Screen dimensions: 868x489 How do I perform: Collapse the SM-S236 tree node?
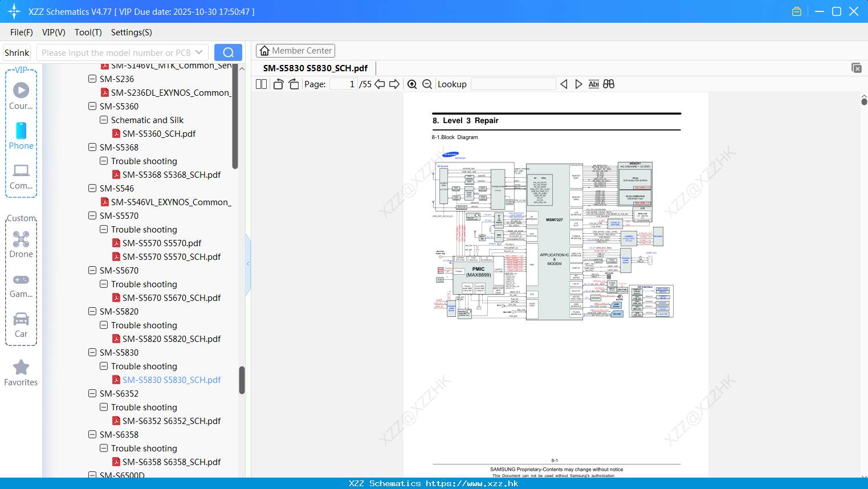pyautogui.click(x=92, y=79)
